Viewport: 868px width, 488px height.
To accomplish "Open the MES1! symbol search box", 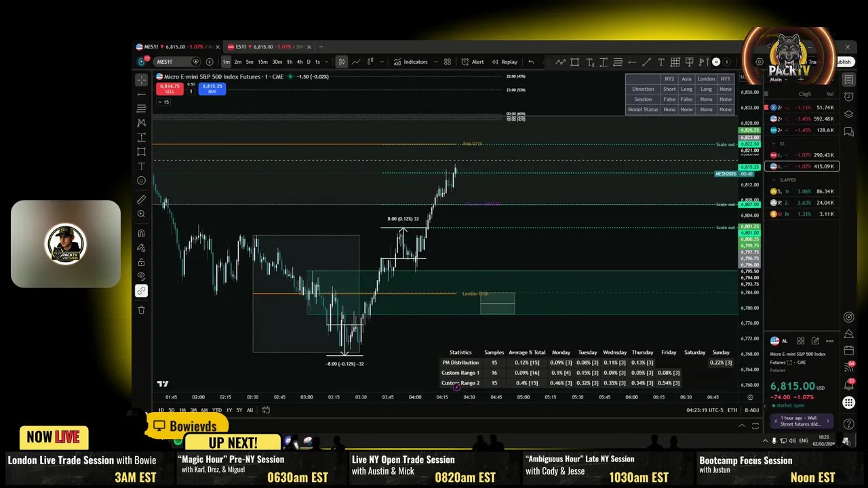I will click(x=178, y=62).
